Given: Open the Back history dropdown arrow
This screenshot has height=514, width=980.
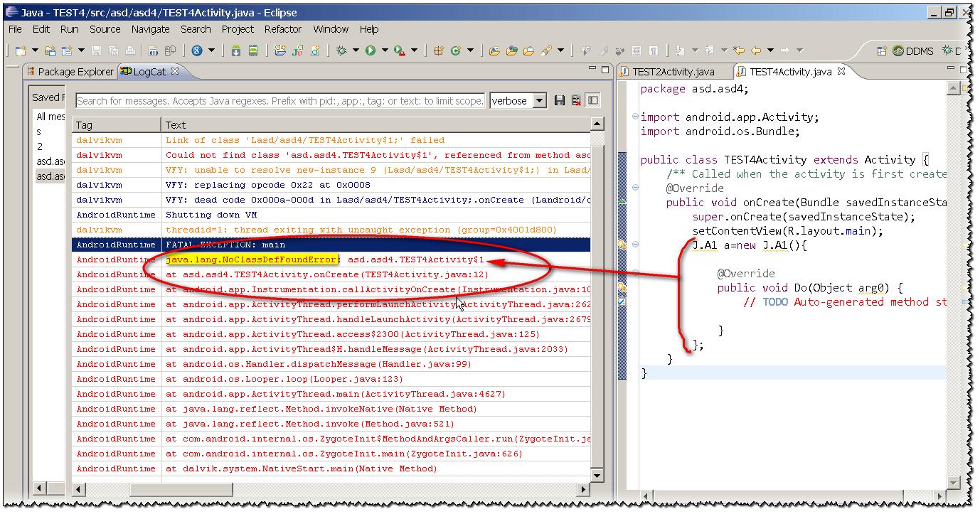Looking at the screenshot, I should point(770,50).
